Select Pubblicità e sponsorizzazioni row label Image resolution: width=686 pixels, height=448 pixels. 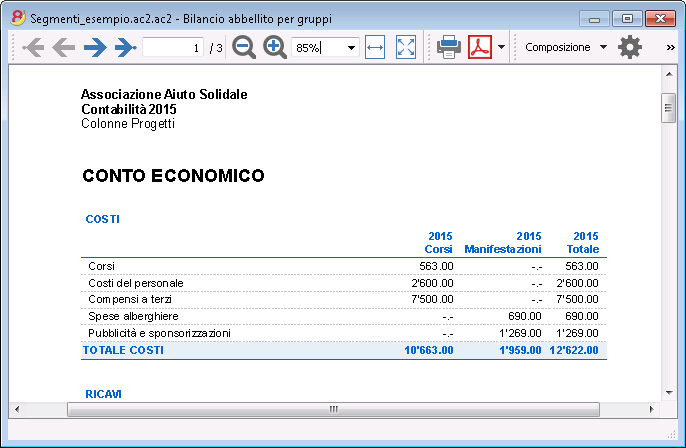click(159, 333)
